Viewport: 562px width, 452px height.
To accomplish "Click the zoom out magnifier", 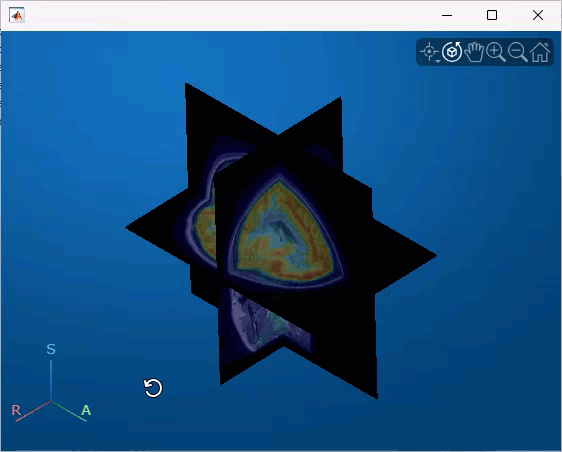I will coord(518,52).
